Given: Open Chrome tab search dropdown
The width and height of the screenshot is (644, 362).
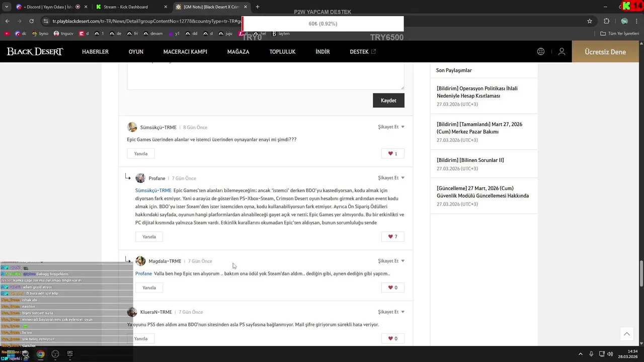Looking at the screenshot, I should [x=7, y=7].
